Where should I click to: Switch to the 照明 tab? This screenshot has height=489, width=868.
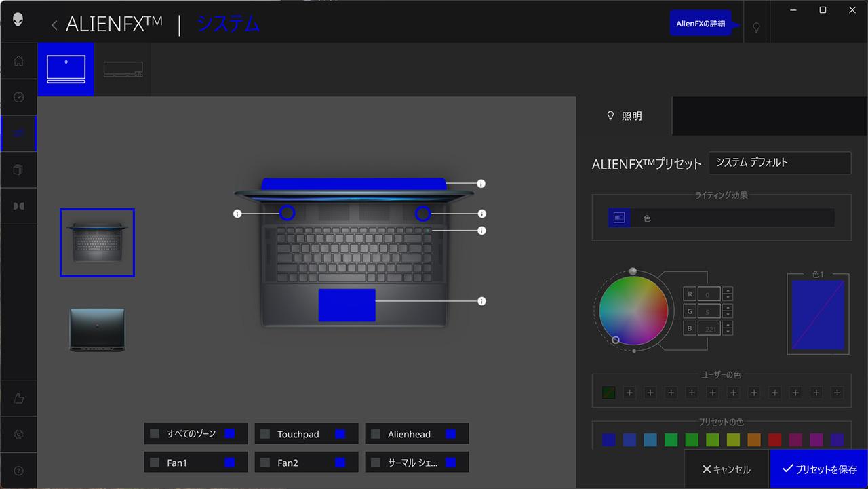pyautogui.click(x=624, y=116)
